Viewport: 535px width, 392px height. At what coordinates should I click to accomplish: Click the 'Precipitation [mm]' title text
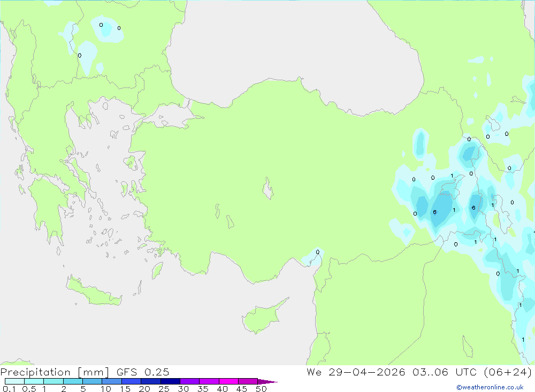[55, 372]
